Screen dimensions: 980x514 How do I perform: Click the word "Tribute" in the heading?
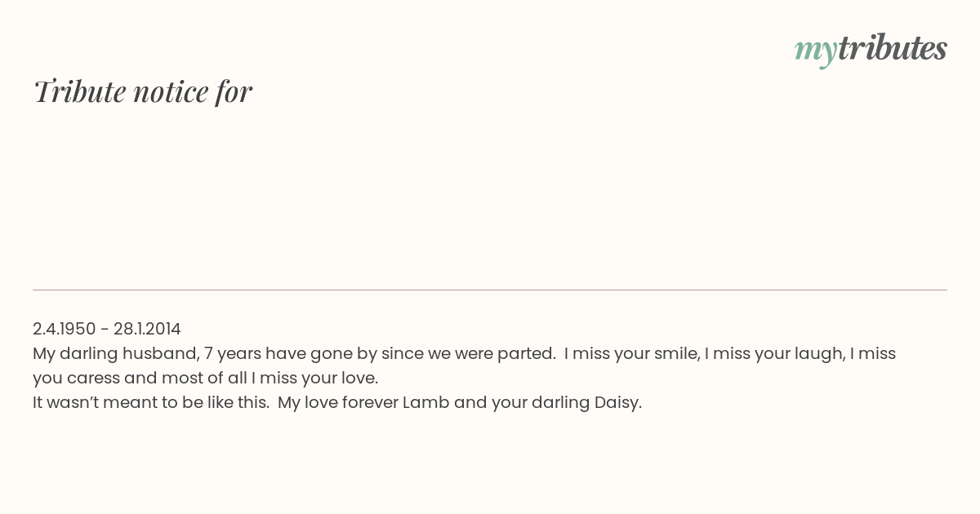(x=79, y=91)
